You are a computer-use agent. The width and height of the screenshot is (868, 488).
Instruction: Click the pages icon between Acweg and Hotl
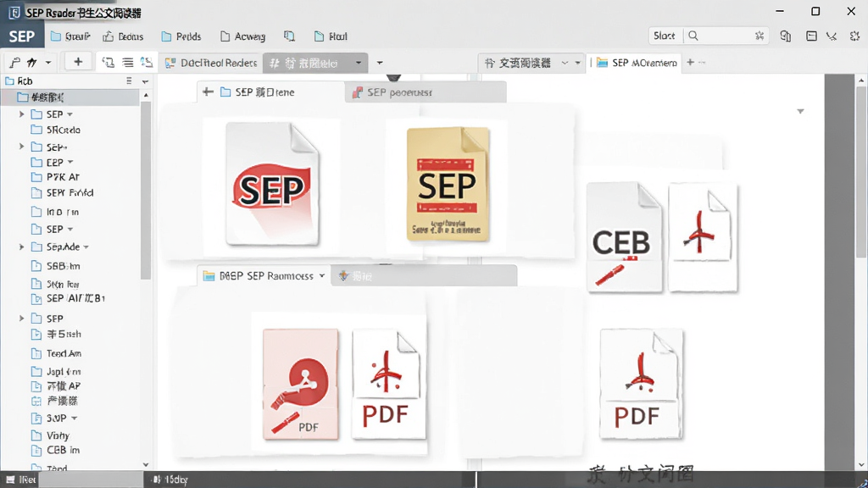point(289,36)
